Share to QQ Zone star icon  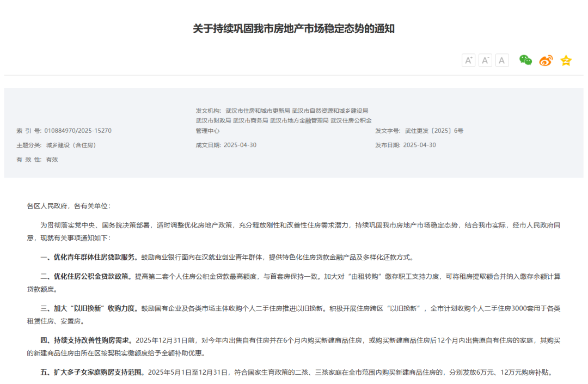coord(566,60)
